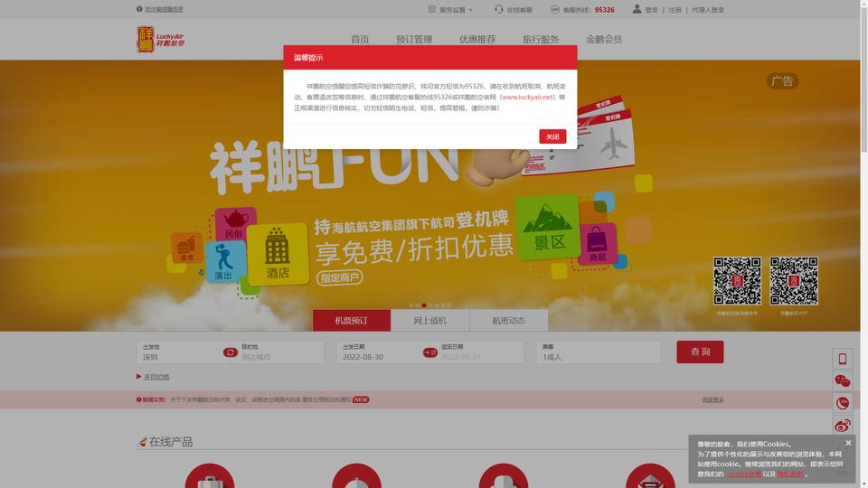Go to 首页 in navigation bar
Viewport: 868px width, 488px height.
(360, 39)
